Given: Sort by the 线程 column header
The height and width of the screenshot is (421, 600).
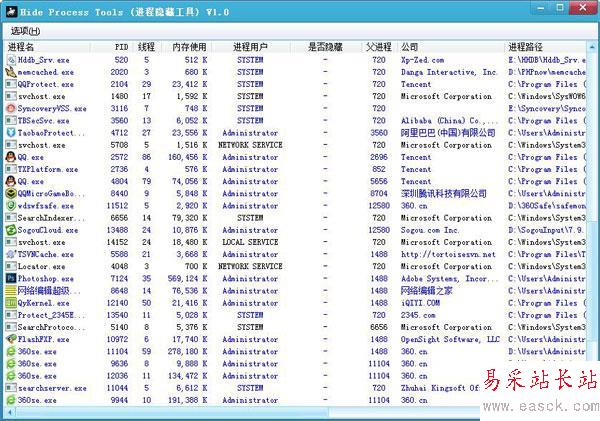Looking at the screenshot, I should pyautogui.click(x=147, y=47).
